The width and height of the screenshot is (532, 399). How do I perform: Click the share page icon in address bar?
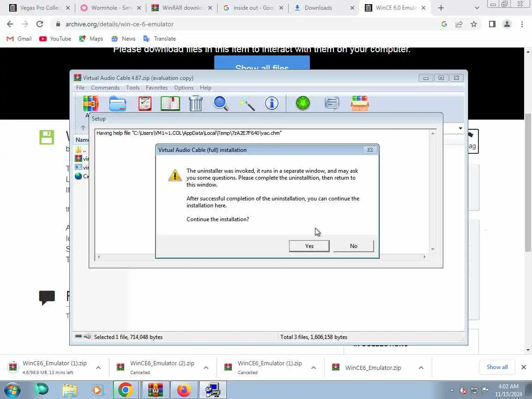459,24
